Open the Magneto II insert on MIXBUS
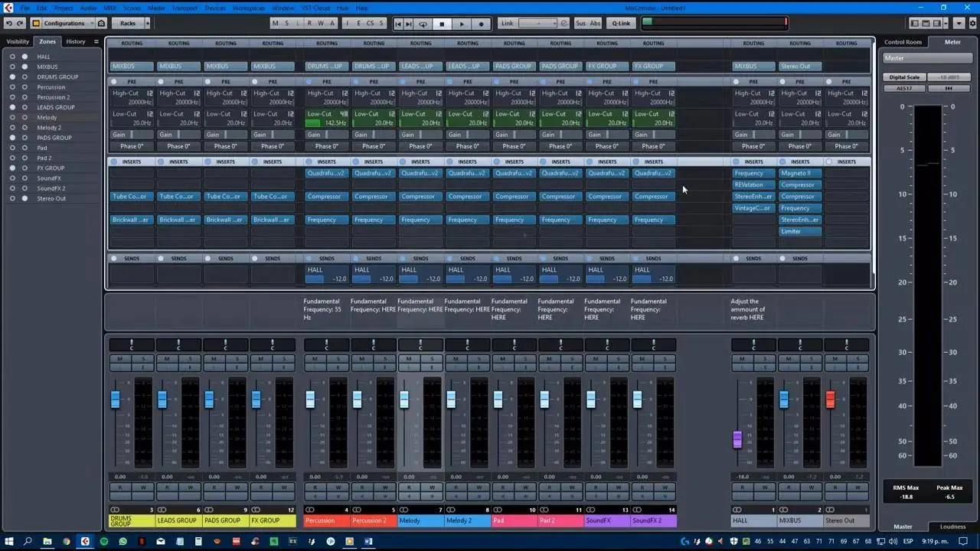Screen dimensions: 980x551 pos(799,173)
